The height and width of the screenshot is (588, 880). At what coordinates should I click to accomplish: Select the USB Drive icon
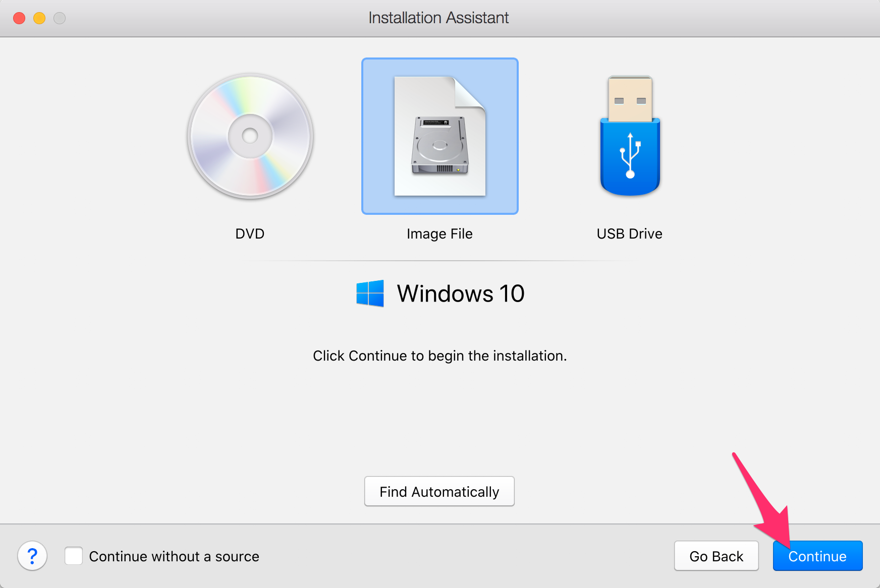tap(630, 135)
